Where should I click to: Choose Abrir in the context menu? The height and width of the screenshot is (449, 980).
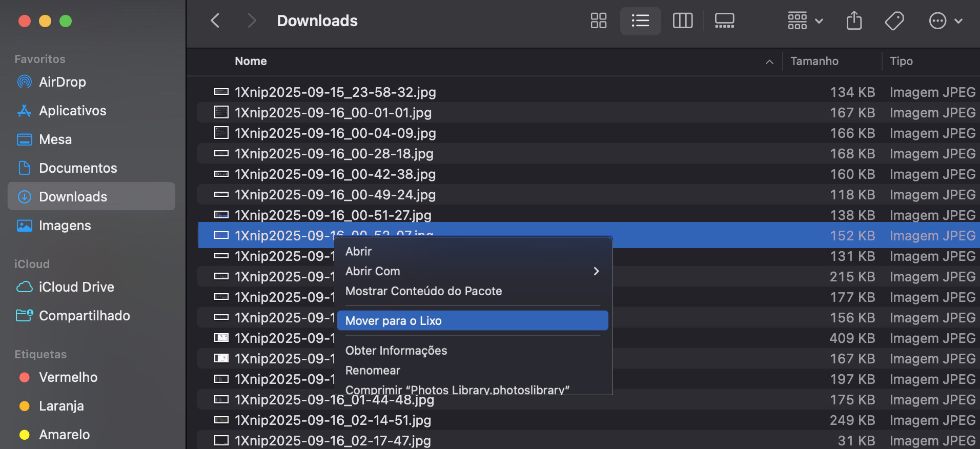[473, 251]
